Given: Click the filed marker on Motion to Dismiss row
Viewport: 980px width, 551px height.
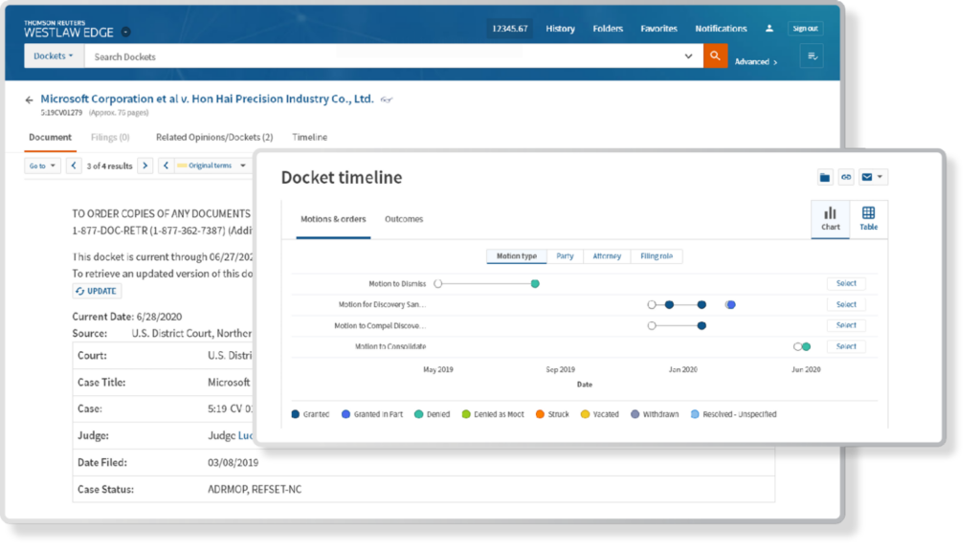Looking at the screenshot, I should pyautogui.click(x=438, y=283).
